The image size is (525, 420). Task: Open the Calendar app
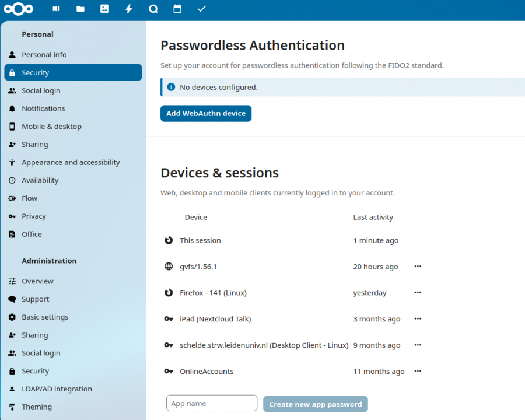[177, 9]
